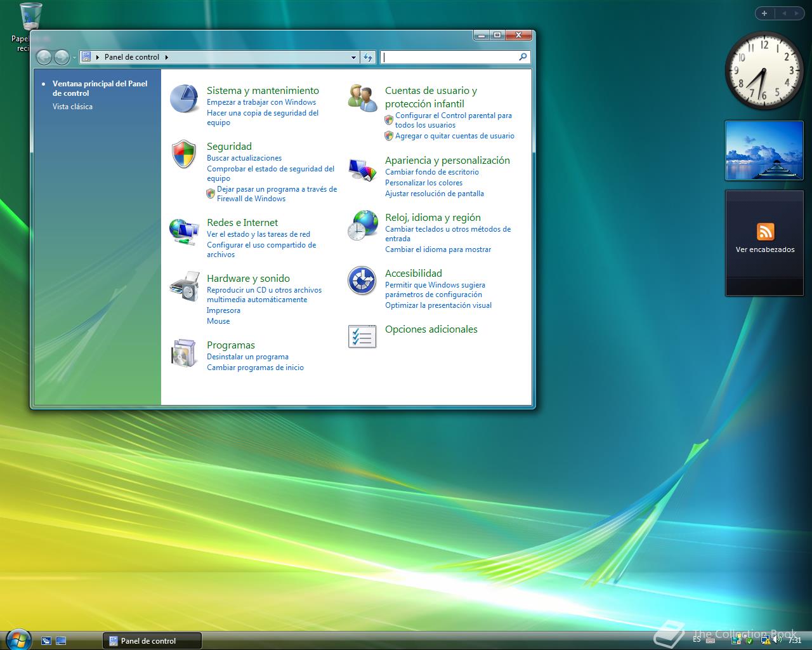Expand the address bar history dropdown arrow
The height and width of the screenshot is (650, 812).
[354, 57]
